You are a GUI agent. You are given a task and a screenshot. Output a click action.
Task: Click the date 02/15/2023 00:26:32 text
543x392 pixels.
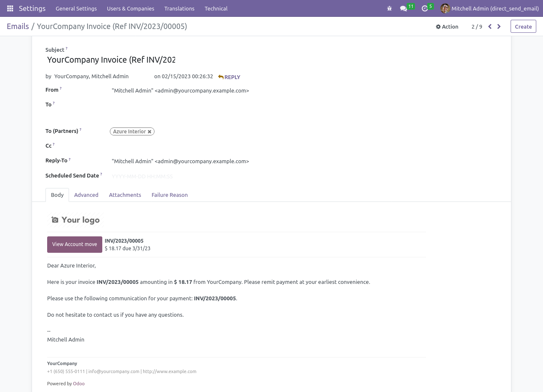click(x=187, y=76)
